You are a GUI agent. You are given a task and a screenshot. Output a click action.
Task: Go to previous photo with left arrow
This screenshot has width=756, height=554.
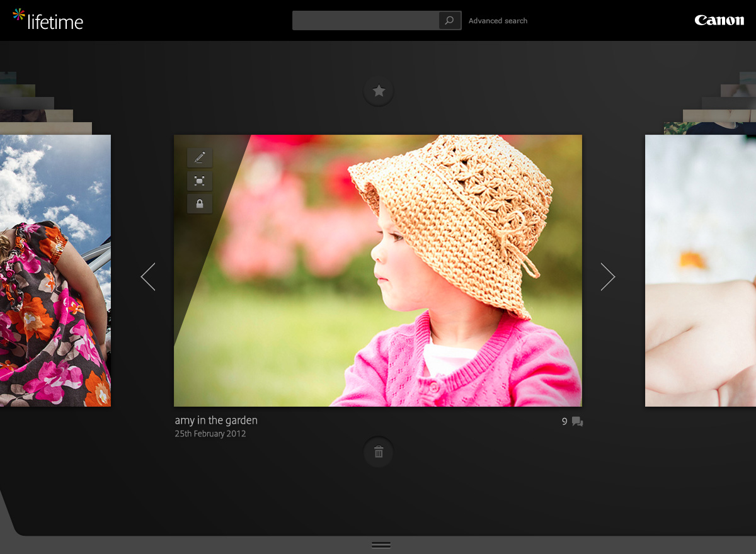pyautogui.click(x=148, y=276)
